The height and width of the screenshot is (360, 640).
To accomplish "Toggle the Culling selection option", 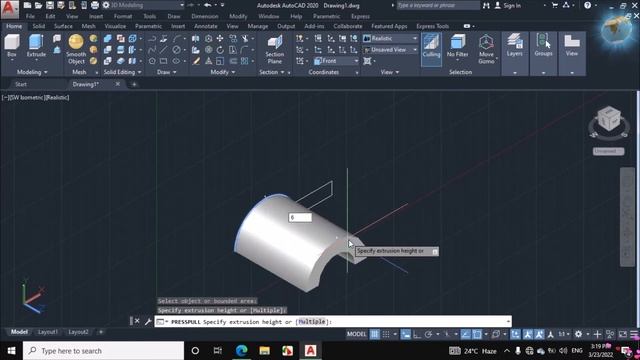I will [431, 49].
